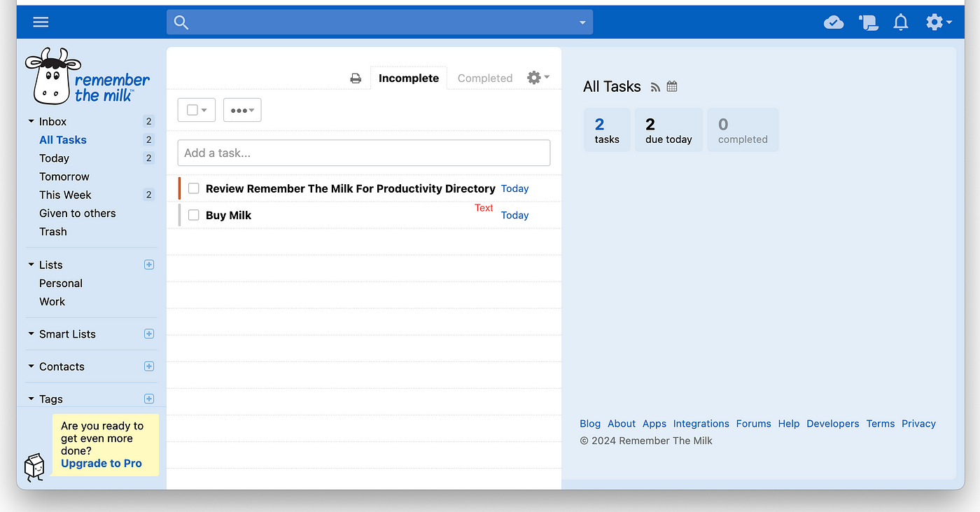Open the more actions ellipsis button
This screenshot has height=512, width=980.
click(x=242, y=110)
